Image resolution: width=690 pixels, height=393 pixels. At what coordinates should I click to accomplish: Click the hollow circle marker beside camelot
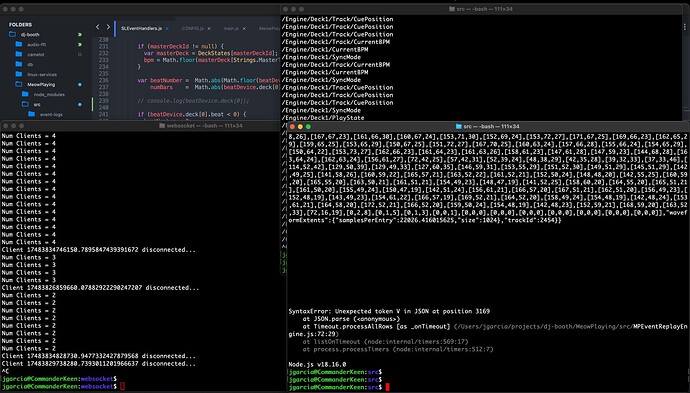(x=80, y=55)
